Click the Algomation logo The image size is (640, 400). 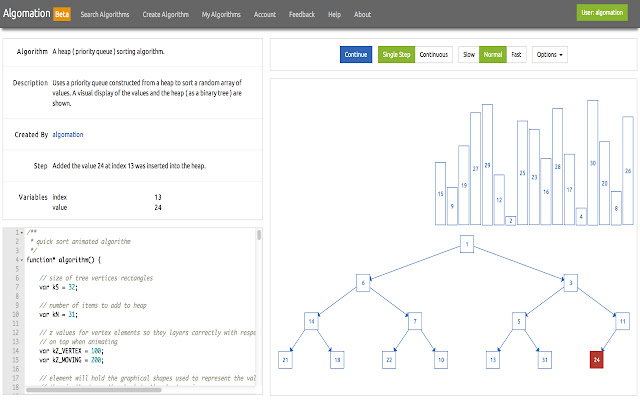29,14
